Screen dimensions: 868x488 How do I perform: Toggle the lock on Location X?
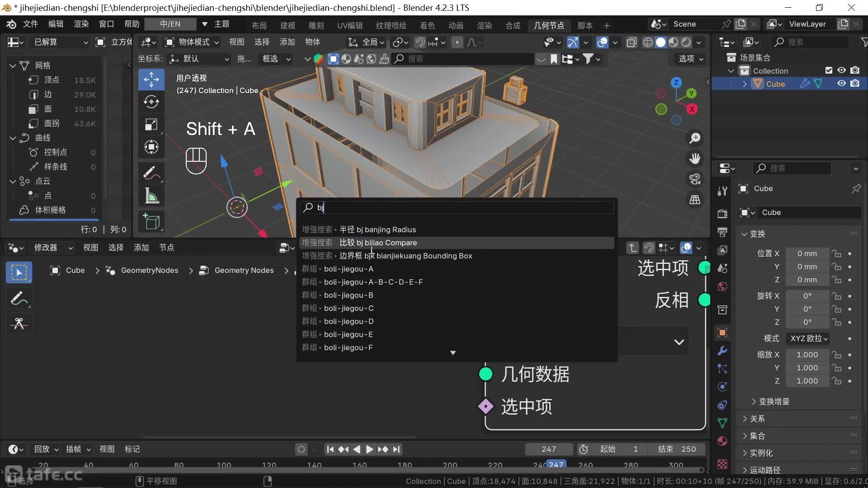[x=837, y=253]
